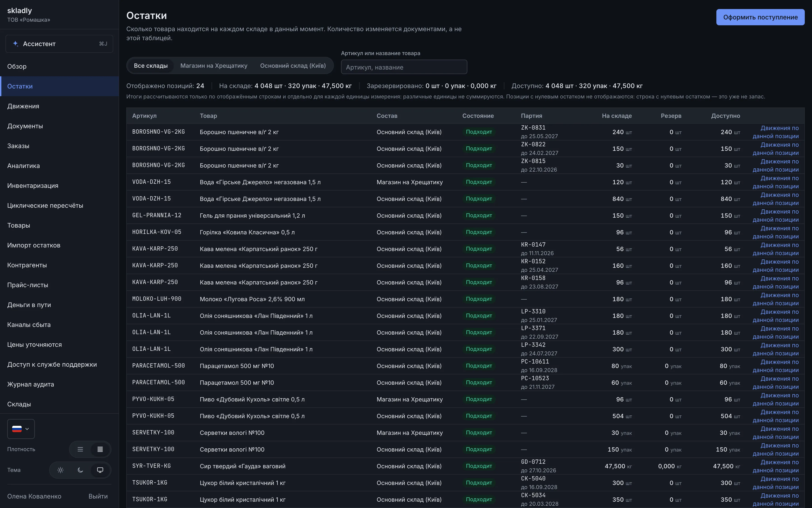This screenshot has width=812, height=508.
Task: Open movements link for HORILKA-KOV-05 row
Action: 775,232
